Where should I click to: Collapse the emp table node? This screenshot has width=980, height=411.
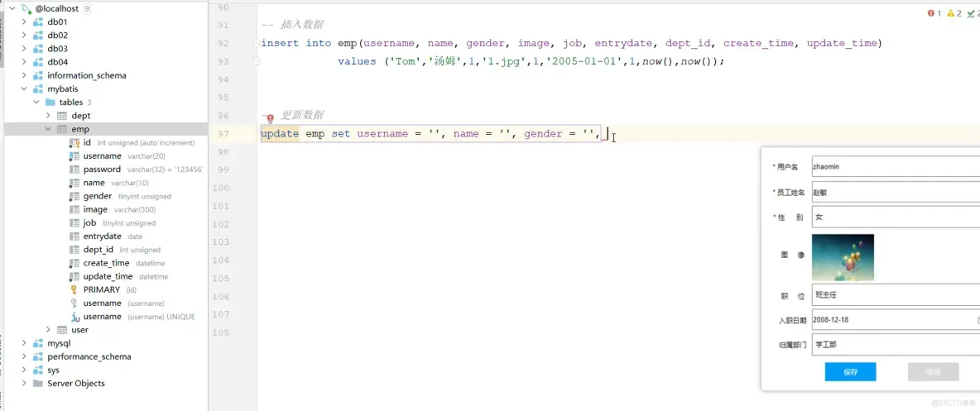click(x=48, y=129)
